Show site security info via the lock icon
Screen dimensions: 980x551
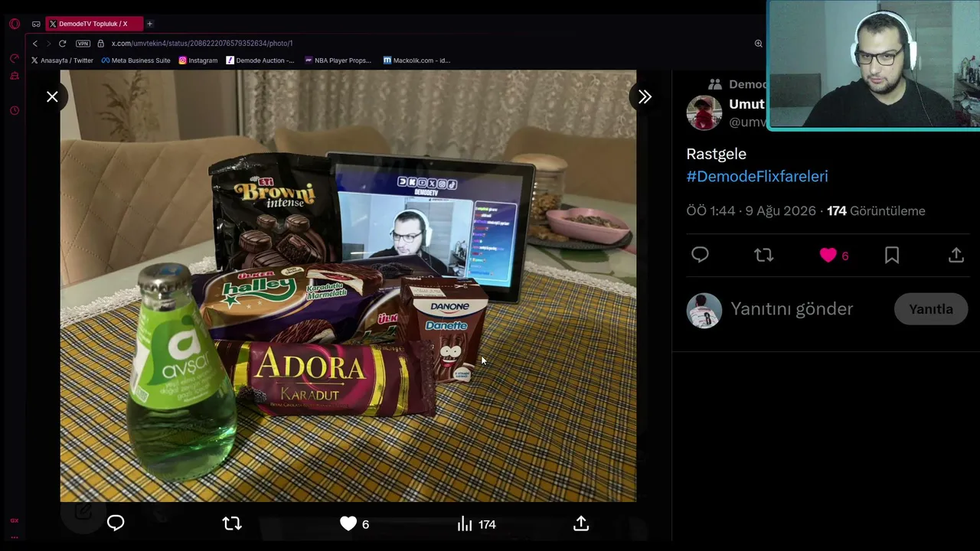pyautogui.click(x=100, y=44)
